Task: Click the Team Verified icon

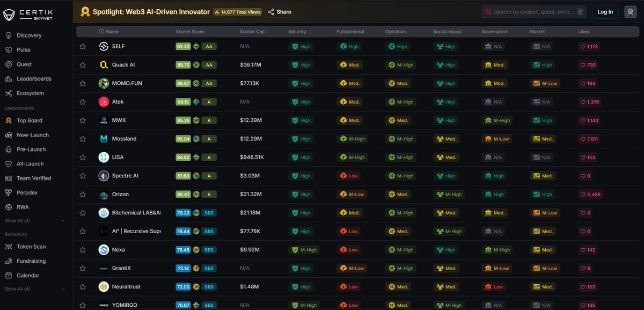Action: pos(8,178)
